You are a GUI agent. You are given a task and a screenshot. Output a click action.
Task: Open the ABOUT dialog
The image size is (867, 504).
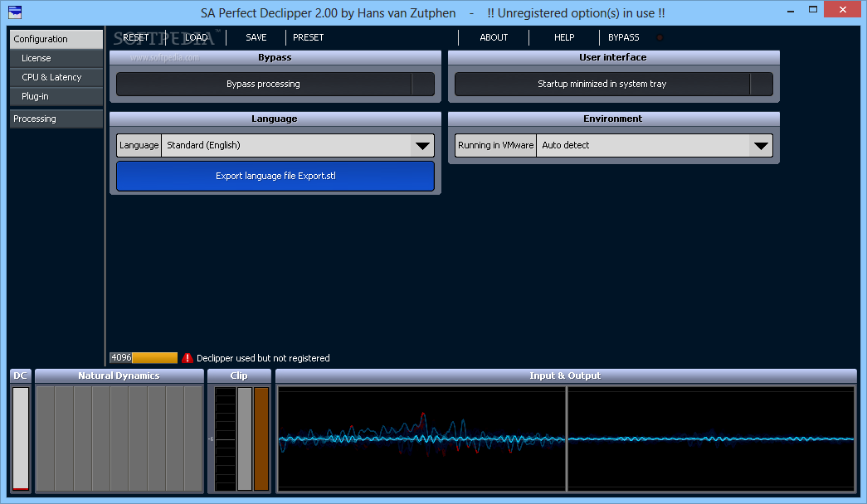pyautogui.click(x=494, y=37)
